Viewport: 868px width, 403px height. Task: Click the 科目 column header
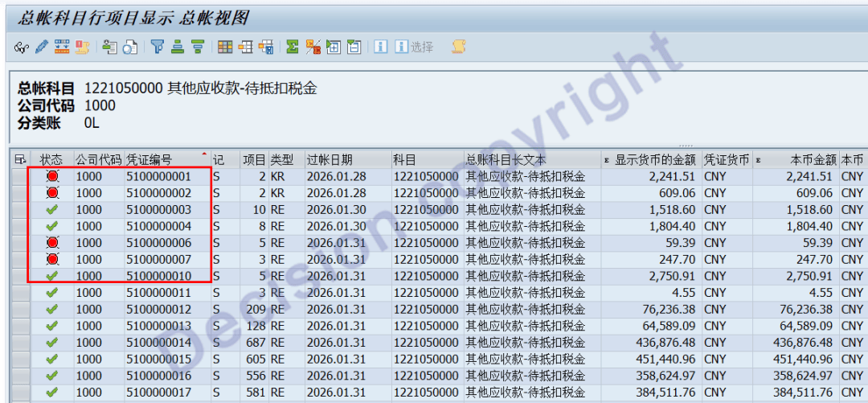click(x=428, y=160)
